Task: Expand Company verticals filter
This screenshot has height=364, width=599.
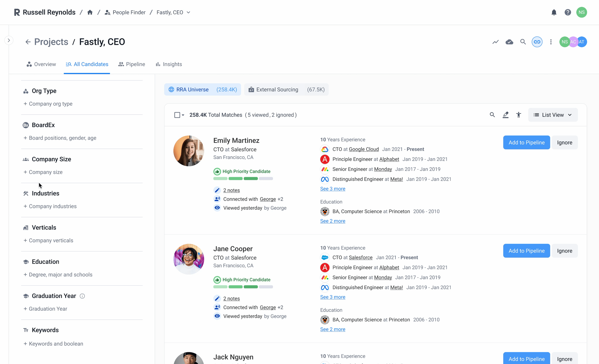Action: [x=48, y=241]
